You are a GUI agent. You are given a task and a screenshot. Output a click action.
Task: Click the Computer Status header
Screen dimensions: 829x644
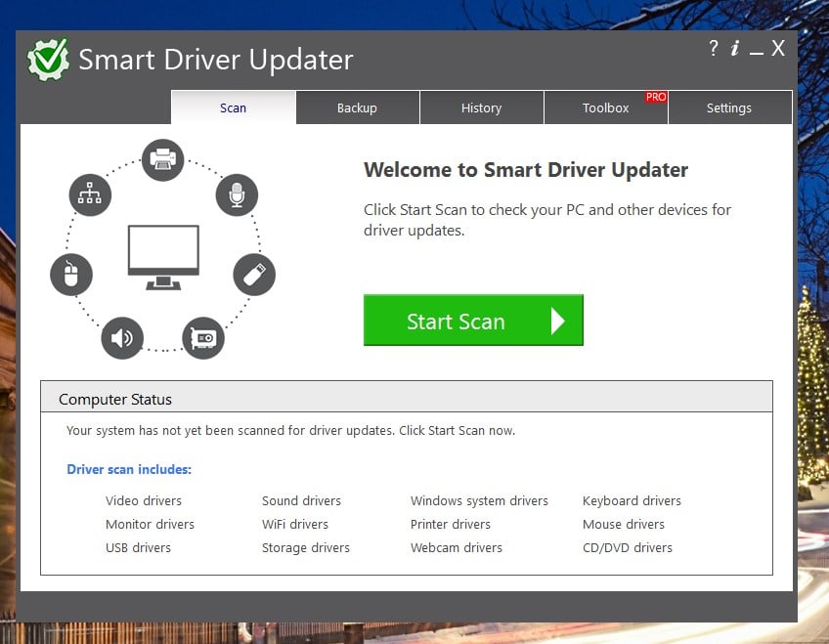(407, 397)
